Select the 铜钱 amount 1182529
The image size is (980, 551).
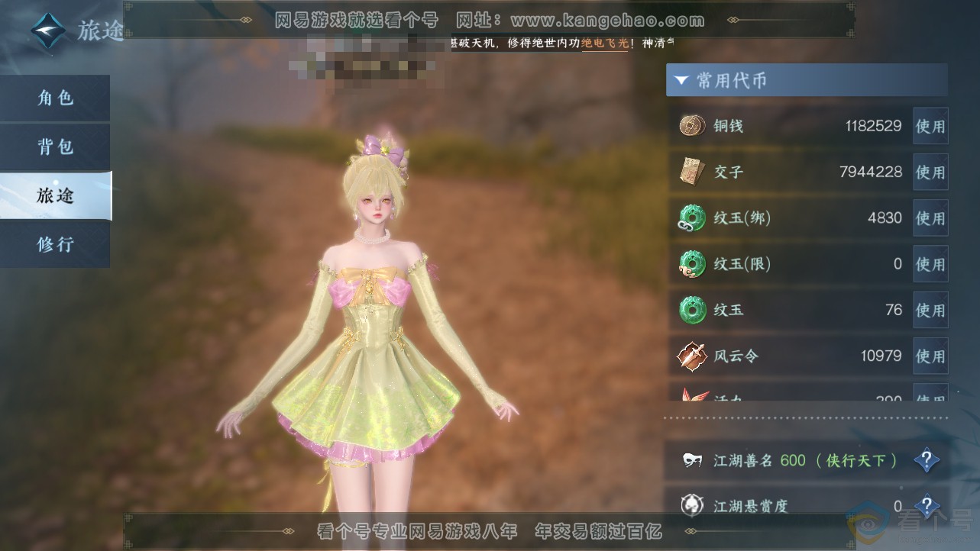[873, 126]
